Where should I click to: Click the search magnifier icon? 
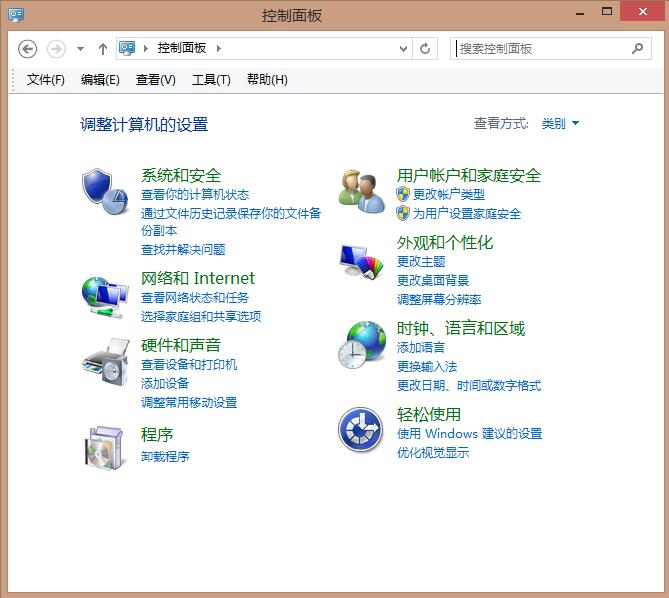pos(637,49)
